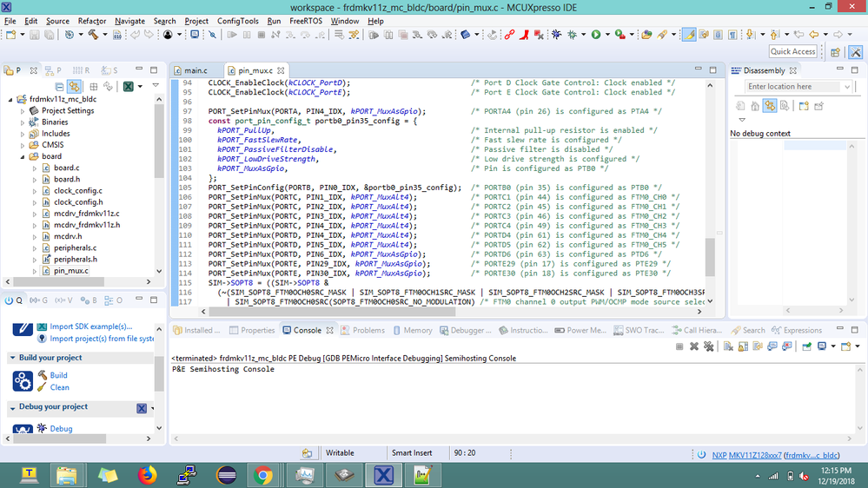868x488 pixels.
Task: Click the open folder toolbar icon
Action: pyautogui.click(x=646, y=35)
